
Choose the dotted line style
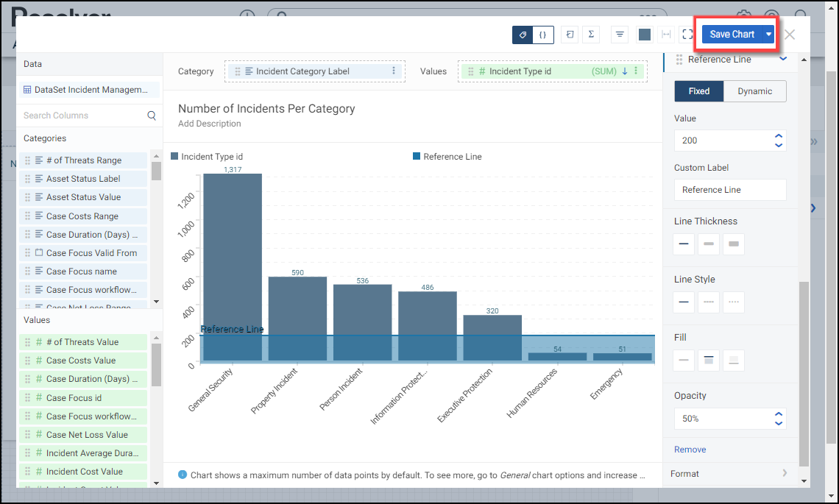point(733,302)
